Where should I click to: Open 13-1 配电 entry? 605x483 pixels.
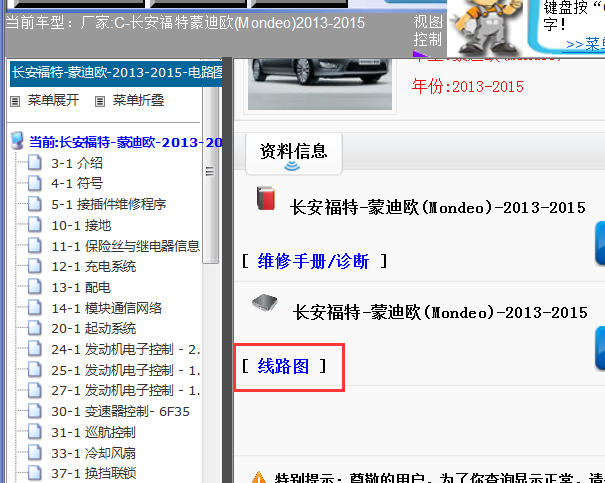[81, 287]
